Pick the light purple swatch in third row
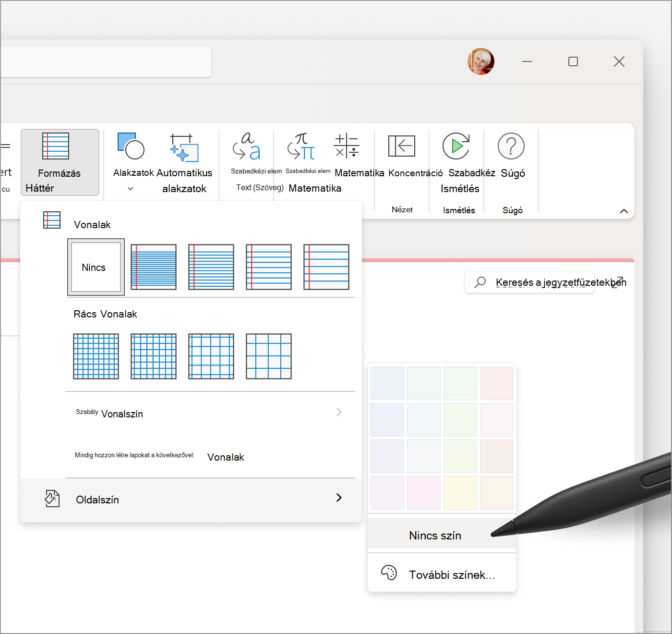This screenshot has width=672, height=634. coord(387,456)
